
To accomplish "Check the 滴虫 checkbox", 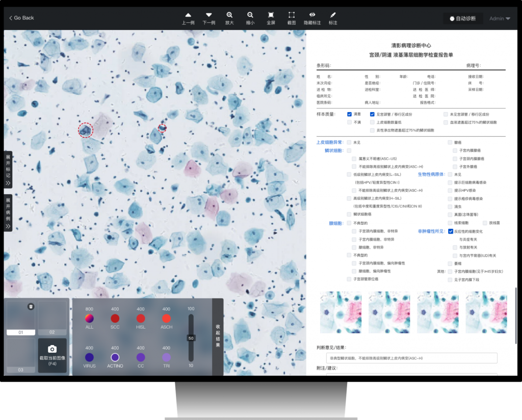I will (450, 206).
